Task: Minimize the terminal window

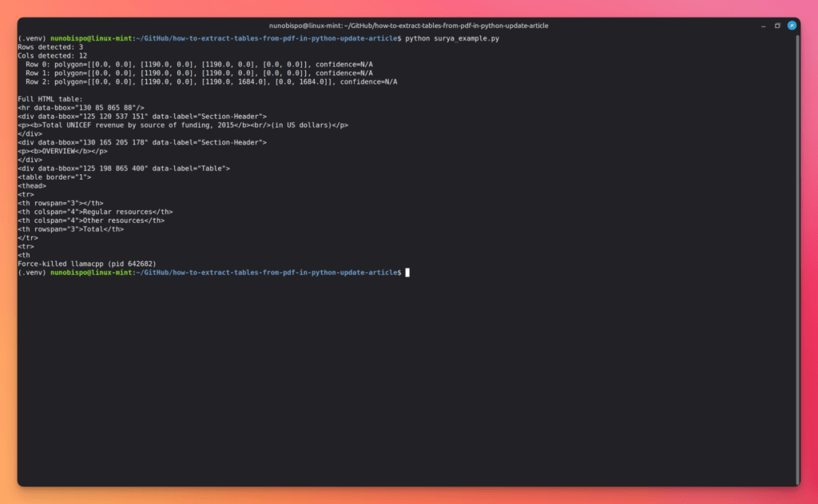Action: [x=763, y=26]
